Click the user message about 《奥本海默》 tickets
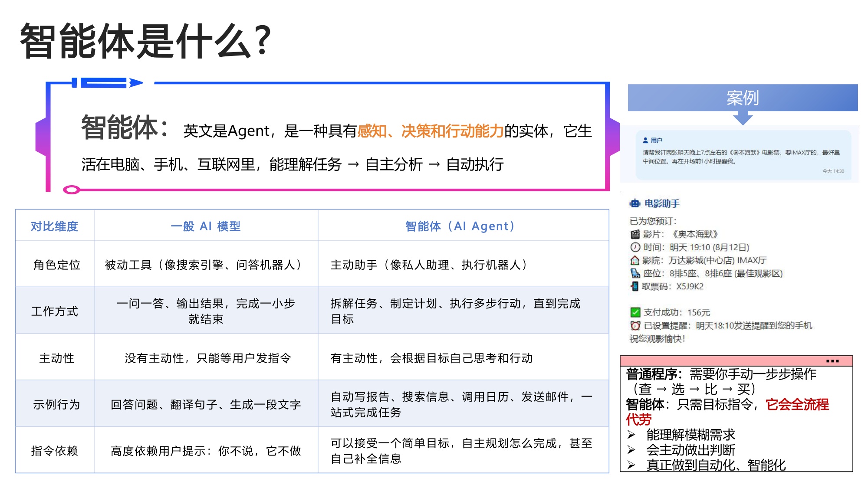 point(741,157)
